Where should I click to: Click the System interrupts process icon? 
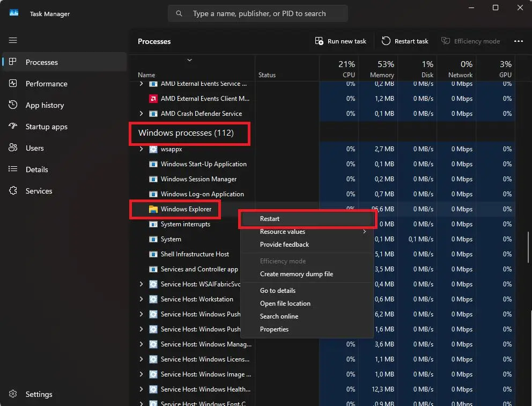point(153,224)
